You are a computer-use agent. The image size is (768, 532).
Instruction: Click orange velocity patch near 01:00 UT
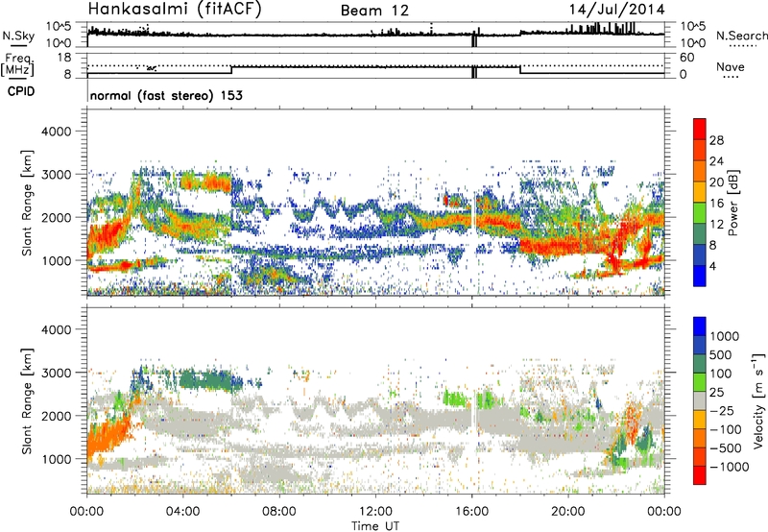pos(108,436)
